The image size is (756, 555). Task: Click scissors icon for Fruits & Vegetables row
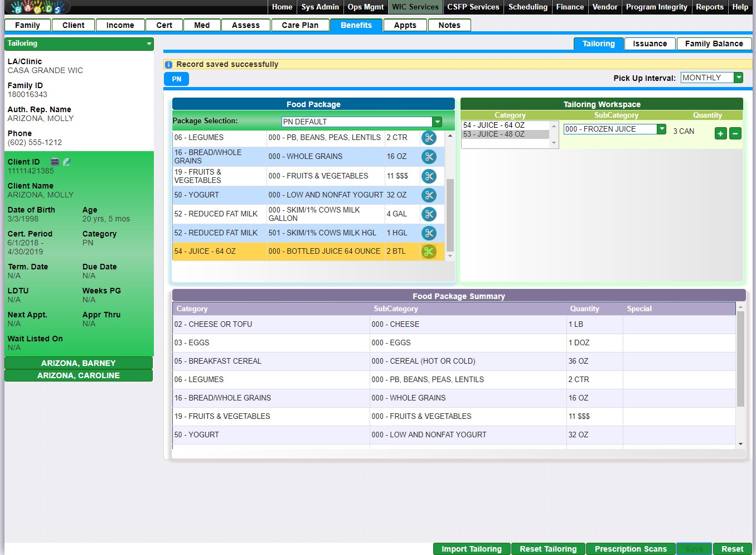point(428,176)
